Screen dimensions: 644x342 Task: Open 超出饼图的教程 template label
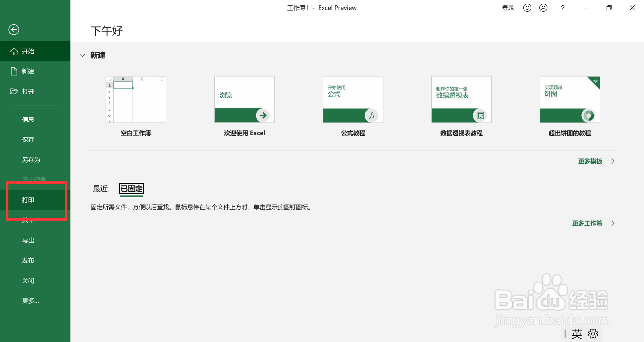[570, 133]
